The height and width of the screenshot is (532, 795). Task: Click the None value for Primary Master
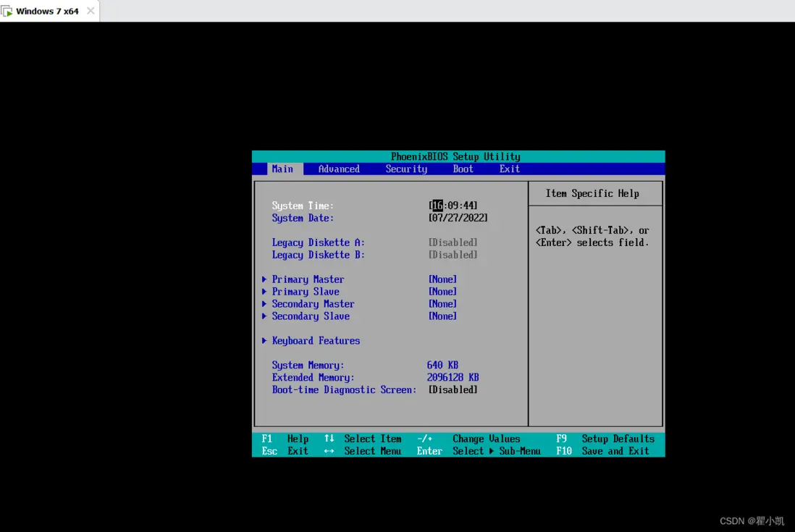[442, 279]
